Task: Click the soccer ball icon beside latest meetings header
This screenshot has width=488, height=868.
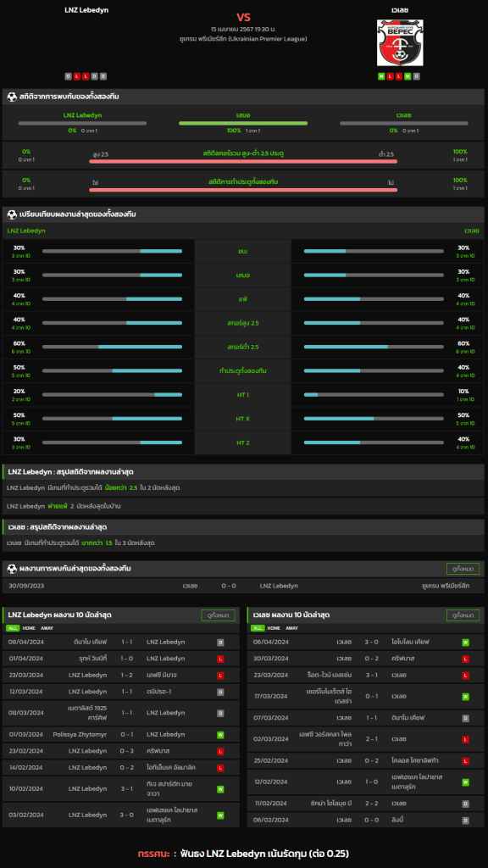Action: coord(12,569)
